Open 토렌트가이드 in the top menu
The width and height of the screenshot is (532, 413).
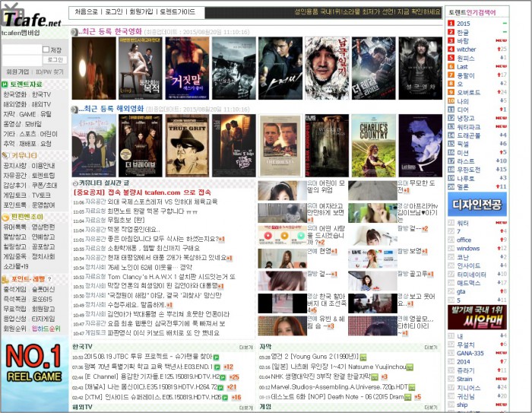click(177, 12)
